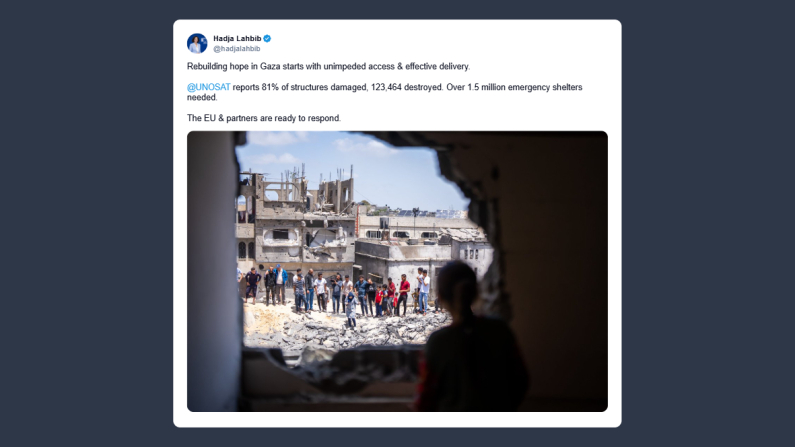Visit the @hadjalahbib handle link
The width and height of the screenshot is (795, 447).
(x=237, y=49)
